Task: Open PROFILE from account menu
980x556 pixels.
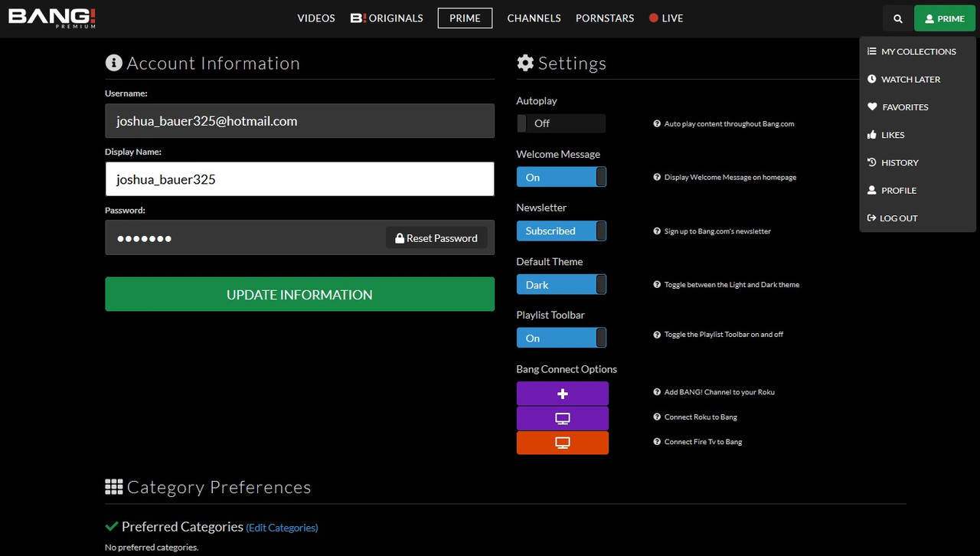Action: click(917, 190)
